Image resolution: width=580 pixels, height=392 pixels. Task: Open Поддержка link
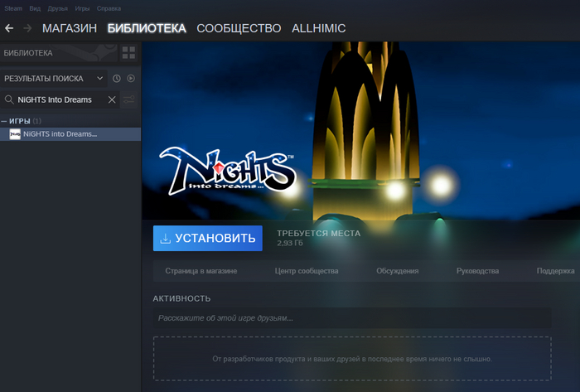(x=556, y=271)
